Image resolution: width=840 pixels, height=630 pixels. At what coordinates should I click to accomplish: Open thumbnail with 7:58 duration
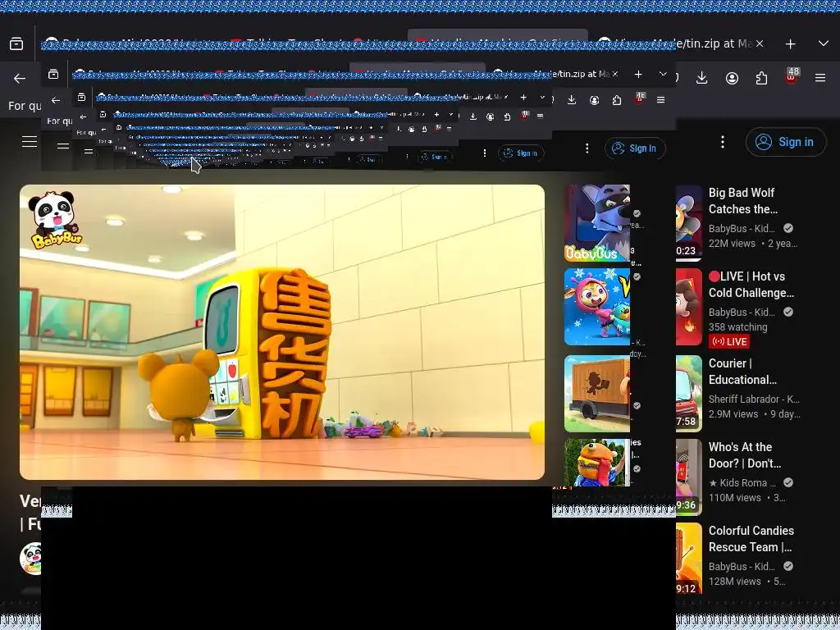(689, 393)
